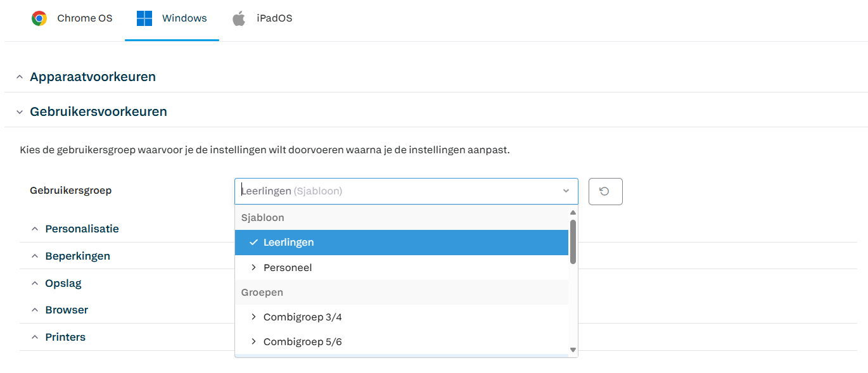
Task: Switch to the Chrome OS tab
Action: coord(72,18)
